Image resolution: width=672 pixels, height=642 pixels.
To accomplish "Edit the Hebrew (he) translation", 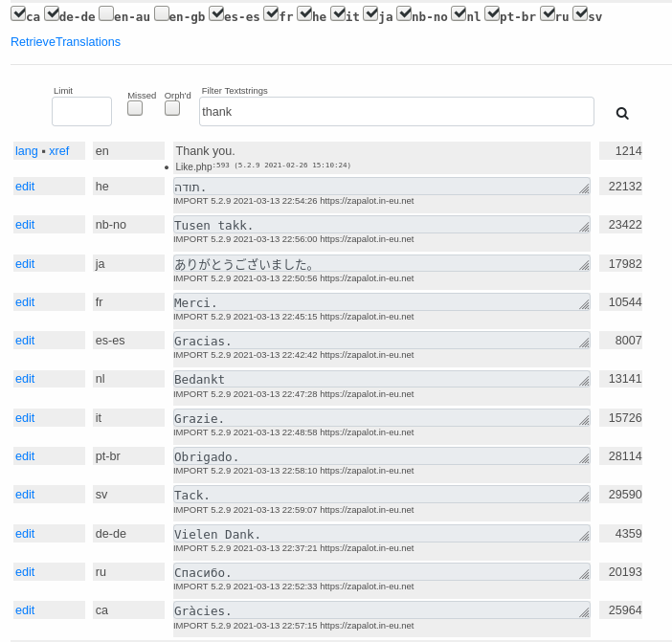I will pos(25,187).
